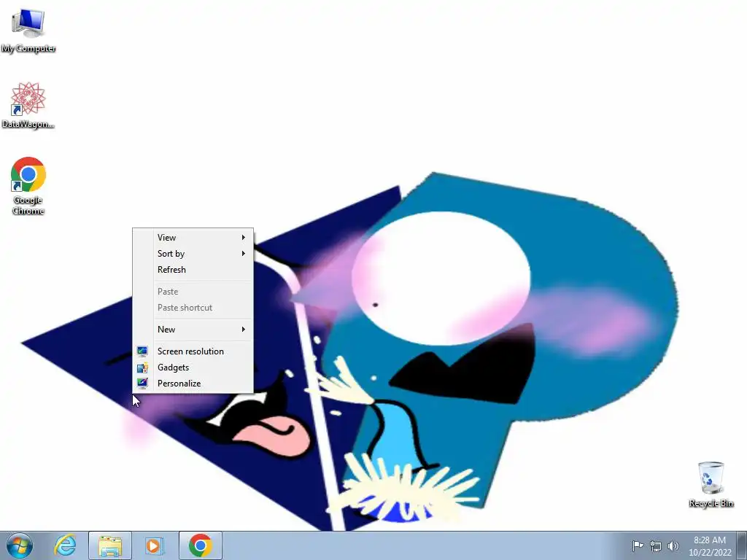747x560 pixels.
Task: Choose Personalize from the context menu
Action: (193, 384)
